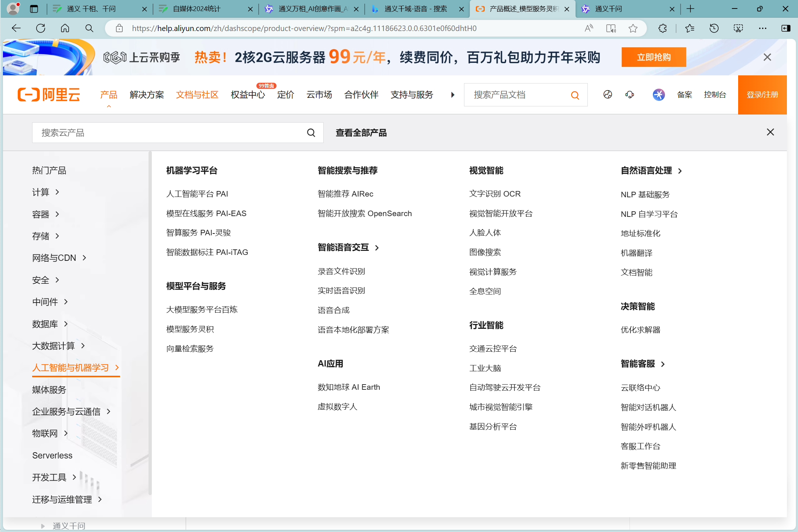This screenshot has width=798, height=532.
Task: Open browser history clock icon
Action: (x=714, y=28)
